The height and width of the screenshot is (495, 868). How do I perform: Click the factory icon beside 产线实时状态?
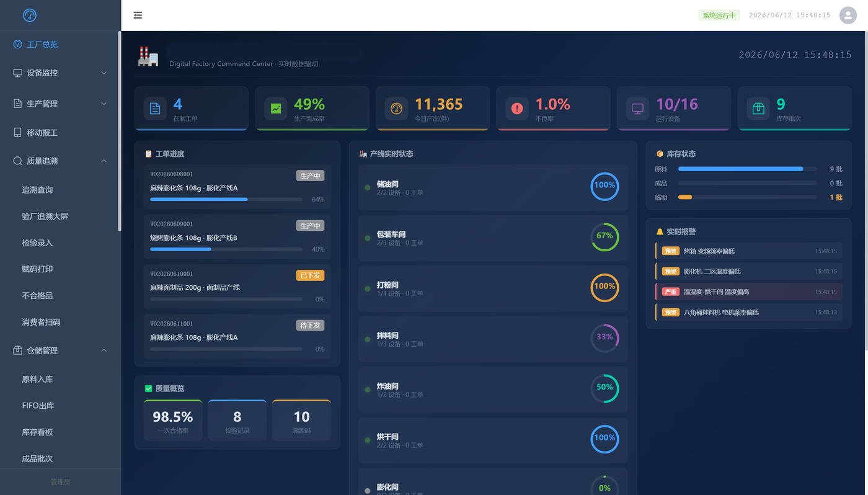[x=363, y=154]
